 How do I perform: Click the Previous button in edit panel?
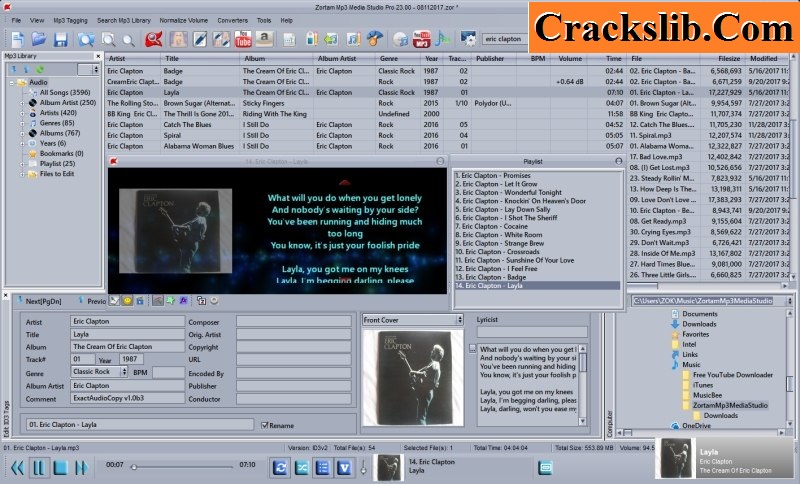(x=92, y=301)
